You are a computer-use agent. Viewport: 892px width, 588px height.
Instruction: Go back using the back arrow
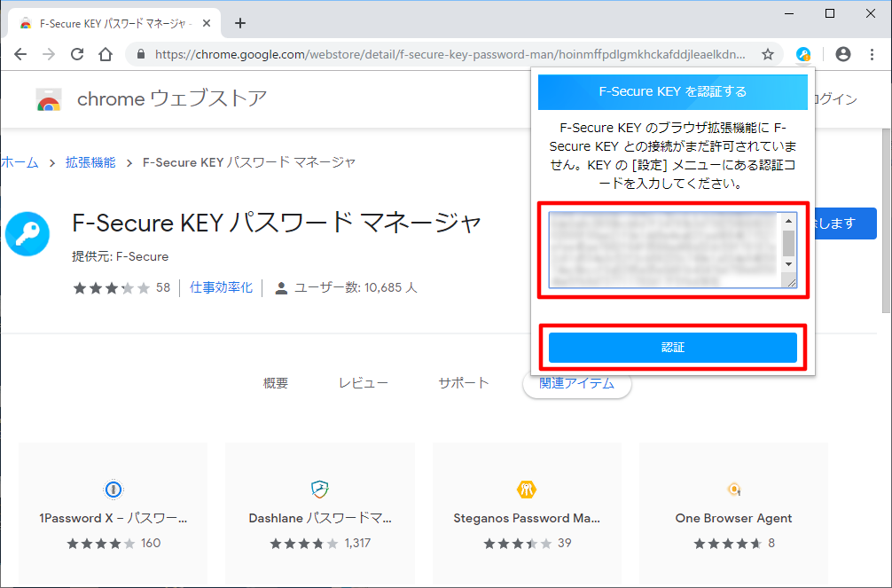coord(20,54)
